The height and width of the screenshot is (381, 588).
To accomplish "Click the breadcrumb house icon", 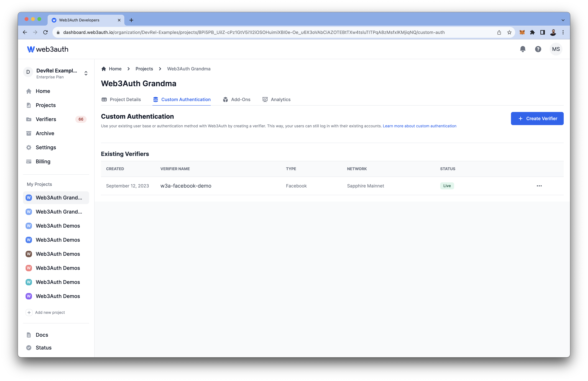I will pyautogui.click(x=104, y=69).
